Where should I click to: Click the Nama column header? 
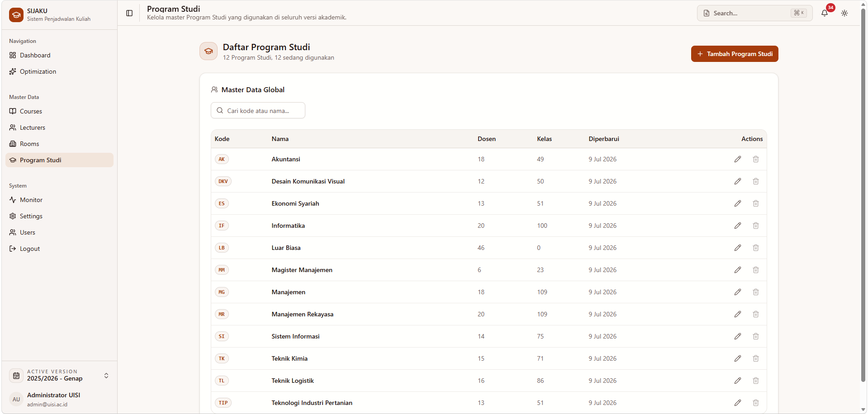pos(280,139)
